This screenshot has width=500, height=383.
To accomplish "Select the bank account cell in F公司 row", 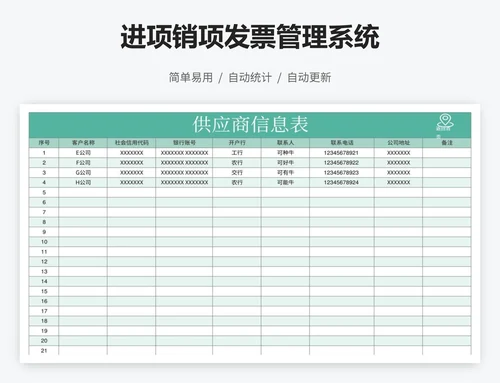I will [184, 163].
